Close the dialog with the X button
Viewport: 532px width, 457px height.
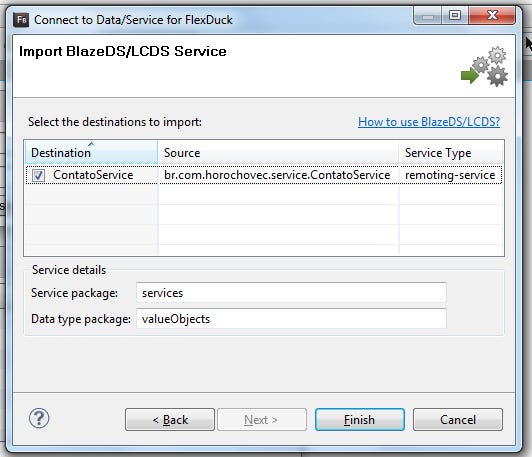[492, 15]
